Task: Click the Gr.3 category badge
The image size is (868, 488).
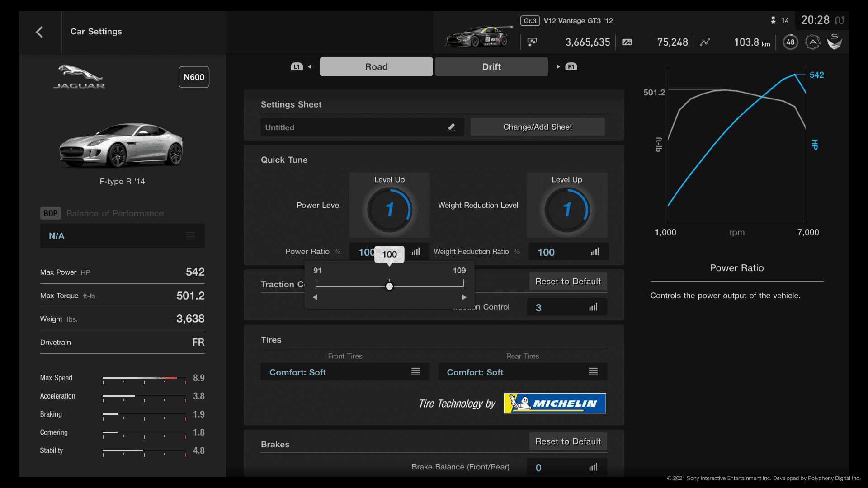Action: click(x=530, y=21)
